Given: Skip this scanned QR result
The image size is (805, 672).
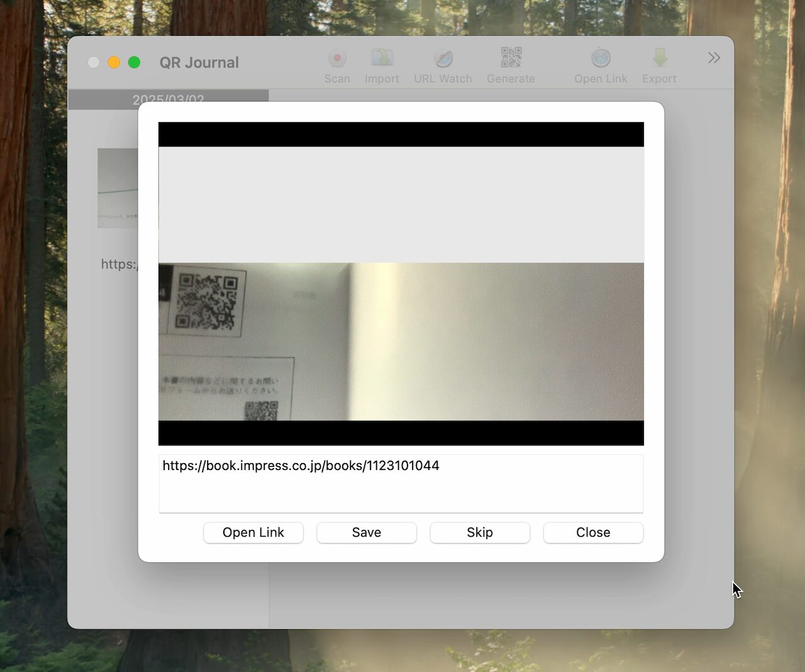Looking at the screenshot, I should 480,532.
